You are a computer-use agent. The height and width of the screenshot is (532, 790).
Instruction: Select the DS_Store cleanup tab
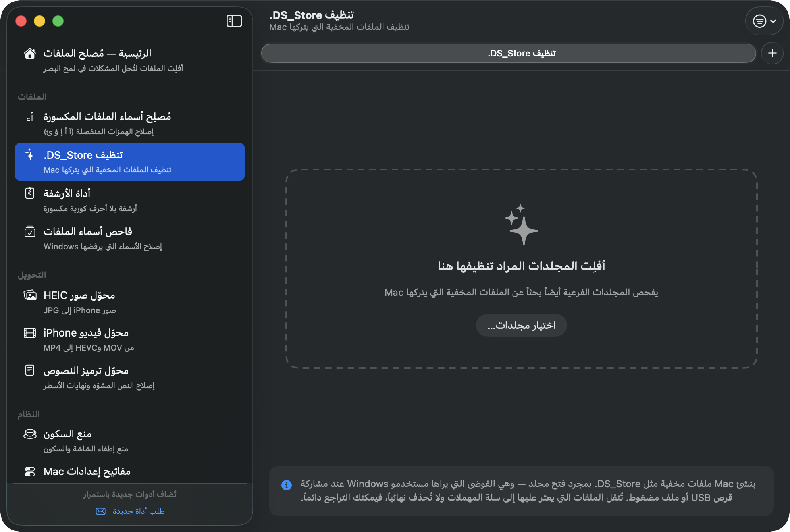point(509,53)
